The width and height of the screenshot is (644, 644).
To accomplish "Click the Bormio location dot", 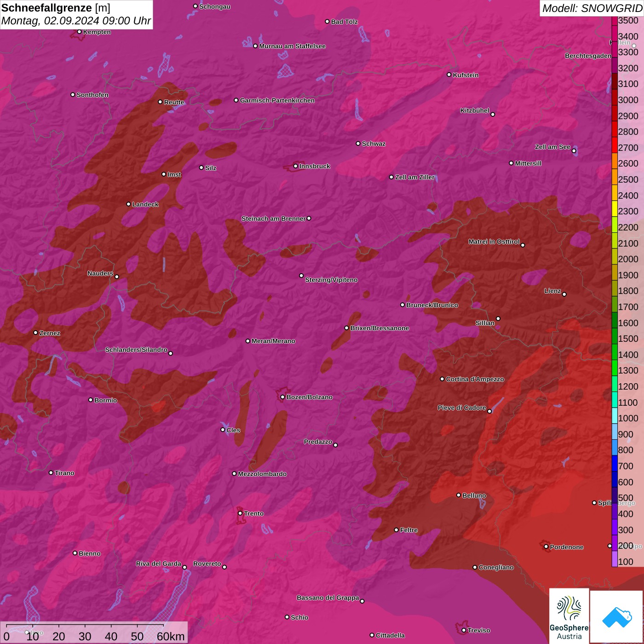I will tap(91, 400).
